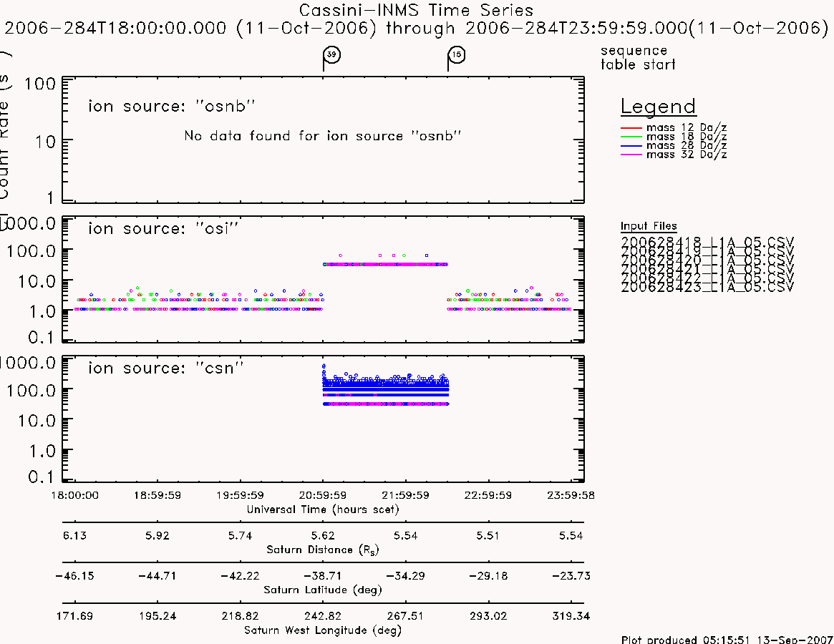Click the Saturn West Longitude (deg) axis title
Screen dimensions: 834x644
point(323,630)
